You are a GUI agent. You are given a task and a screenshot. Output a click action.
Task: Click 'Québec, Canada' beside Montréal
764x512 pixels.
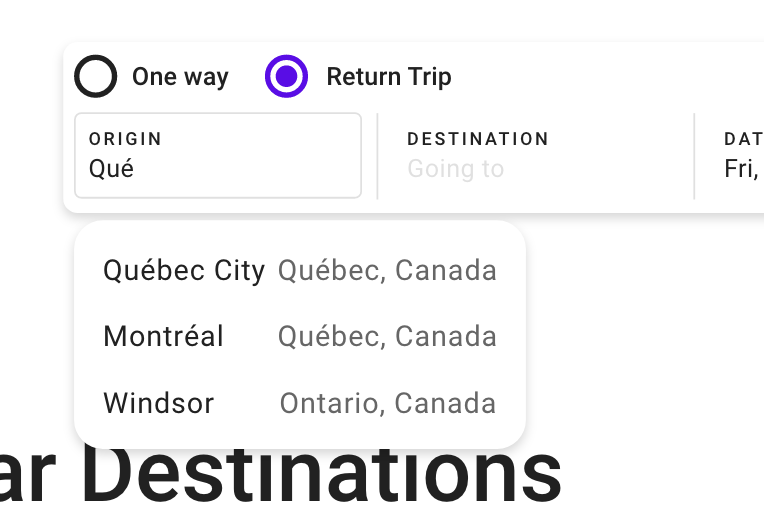[387, 336]
